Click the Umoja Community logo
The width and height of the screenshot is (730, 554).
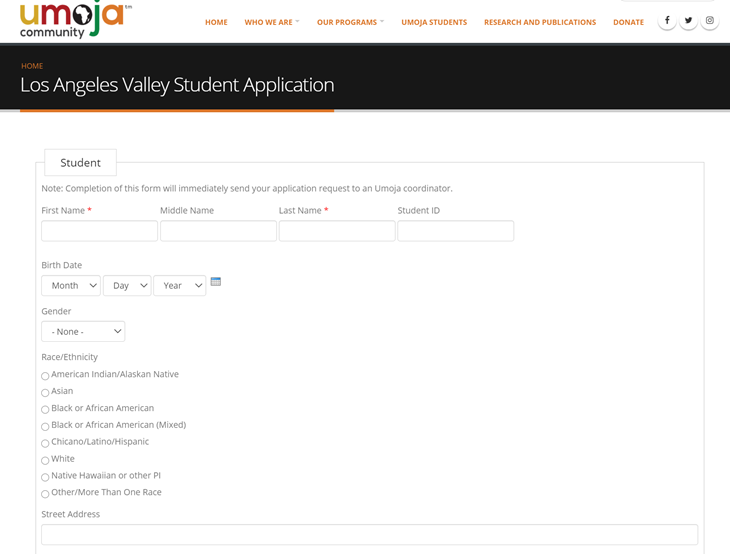pos(75,20)
